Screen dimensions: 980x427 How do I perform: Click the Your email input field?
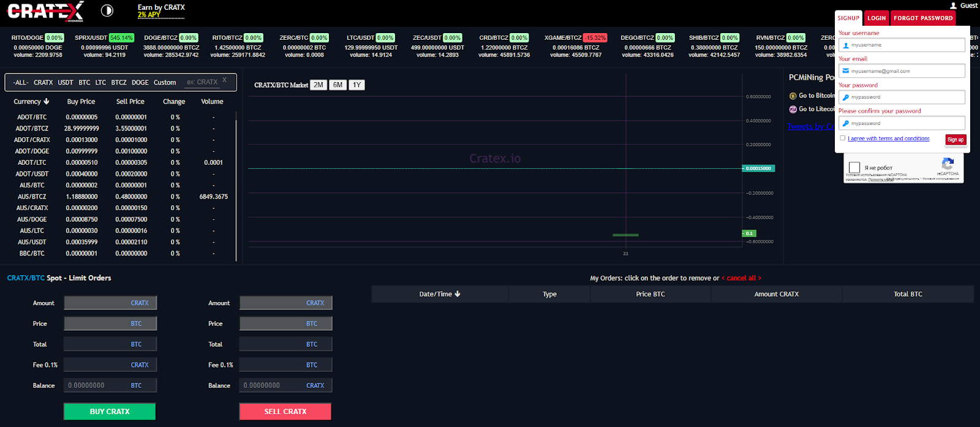[902, 71]
